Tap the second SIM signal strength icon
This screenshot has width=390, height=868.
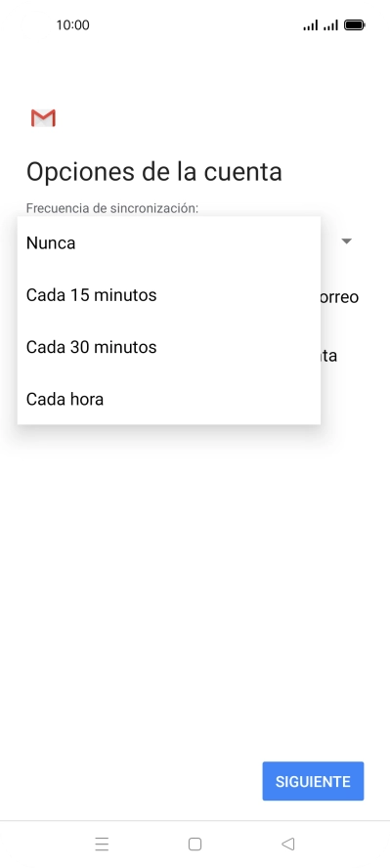coord(330,24)
